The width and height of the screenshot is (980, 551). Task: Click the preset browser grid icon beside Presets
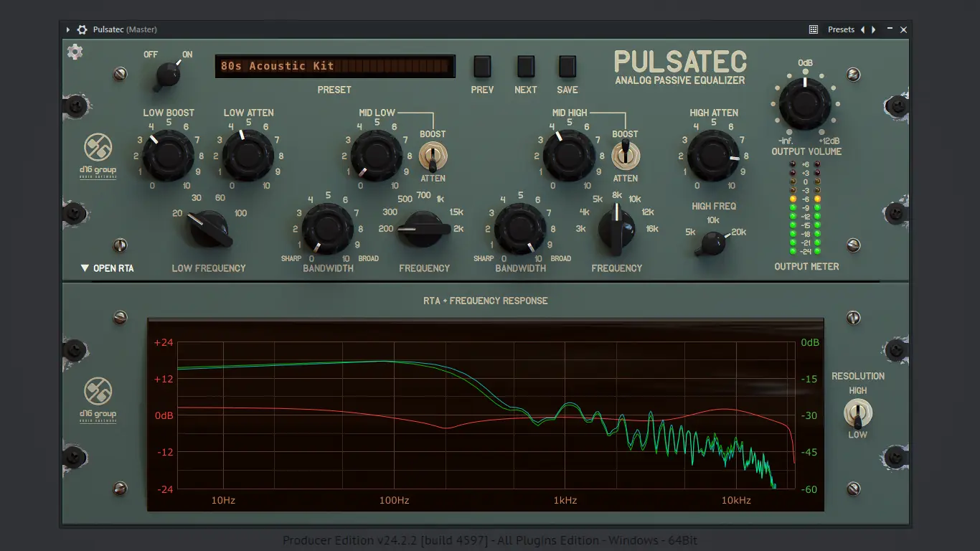(x=814, y=29)
